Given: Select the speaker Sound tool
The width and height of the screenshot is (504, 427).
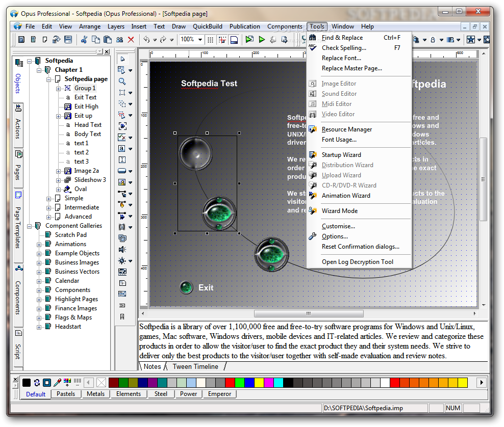Looking at the screenshot, I should point(122,250).
